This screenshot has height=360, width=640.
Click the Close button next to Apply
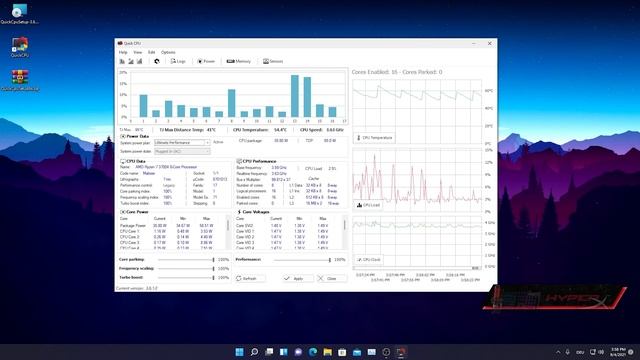pyautogui.click(x=331, y=278)
